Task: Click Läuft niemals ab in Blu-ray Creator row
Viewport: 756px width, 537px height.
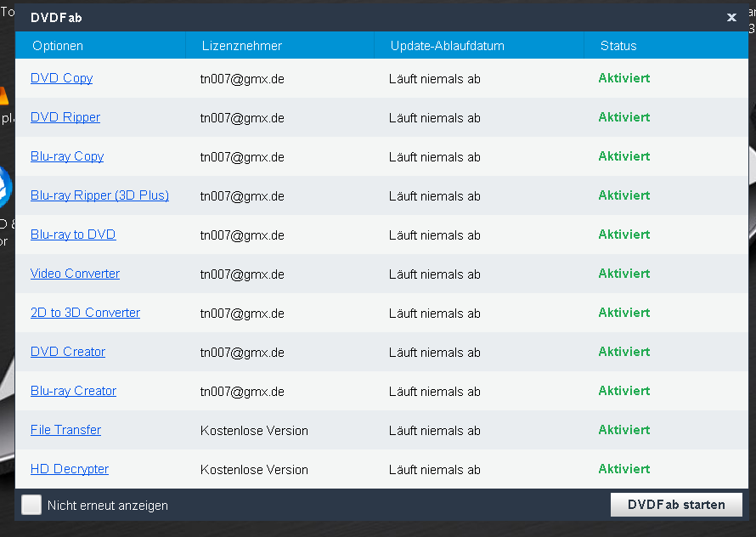Action: [434, 392]
